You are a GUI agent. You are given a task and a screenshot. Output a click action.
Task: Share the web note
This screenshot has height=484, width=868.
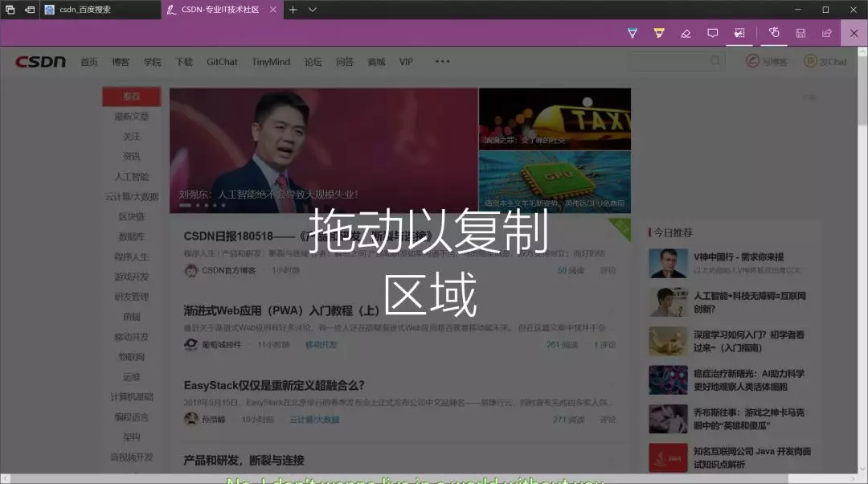pyautogui.click(x=826, y=33)
